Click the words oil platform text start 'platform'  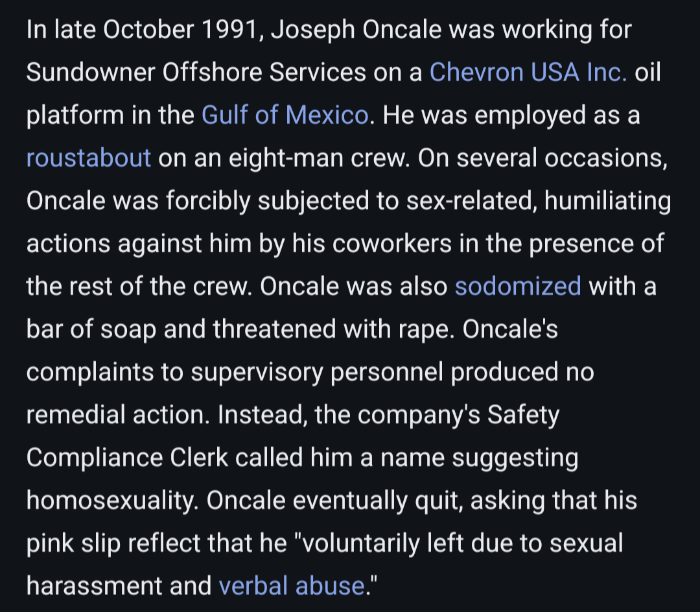75,115
